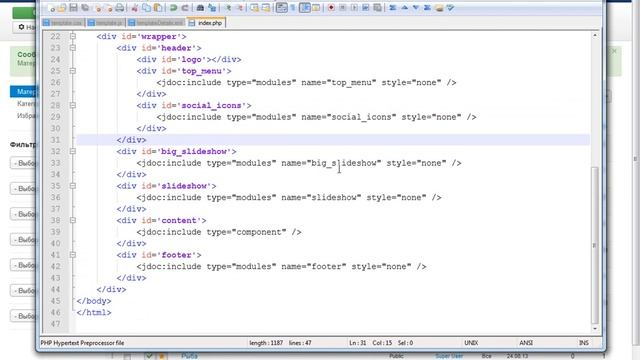
Task: Click the vertical scrollbar thumb in editor
Action: (595, 245)
